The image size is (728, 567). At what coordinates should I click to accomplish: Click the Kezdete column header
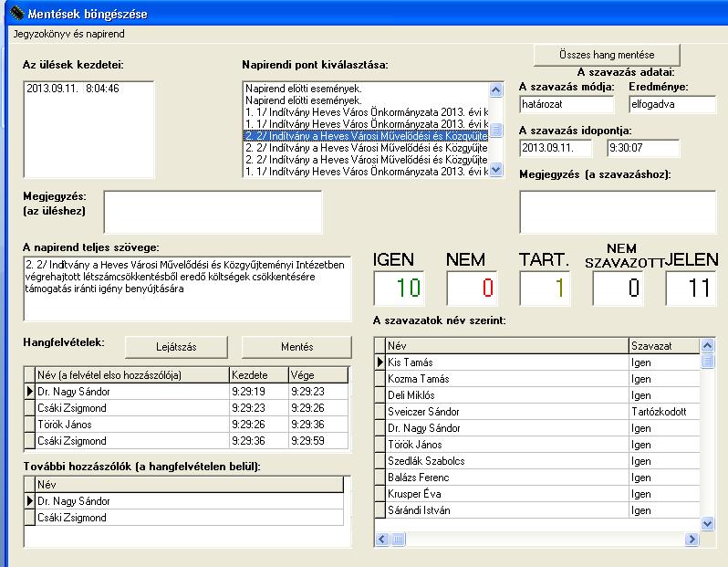coord(258,375)
